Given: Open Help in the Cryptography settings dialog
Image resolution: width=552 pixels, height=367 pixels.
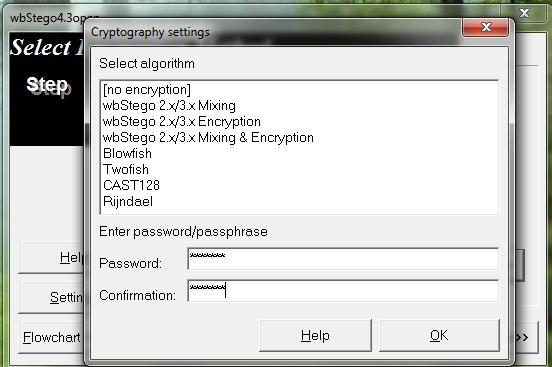Looking at the screenshot, I should coord(315,336).
